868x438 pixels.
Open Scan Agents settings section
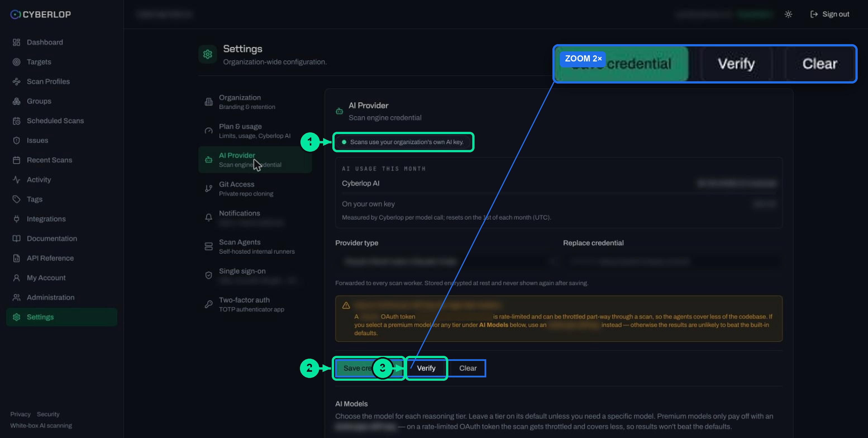click(x=255, y=246)
